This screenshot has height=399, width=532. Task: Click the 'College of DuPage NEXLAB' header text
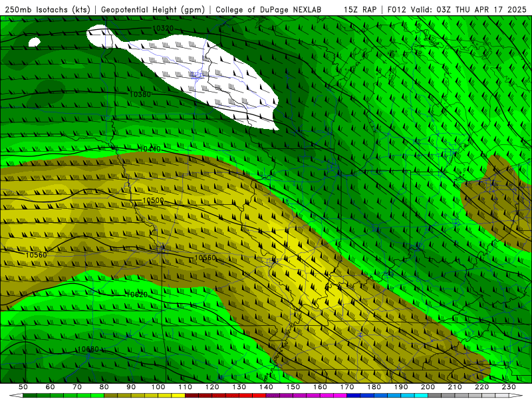269,9
